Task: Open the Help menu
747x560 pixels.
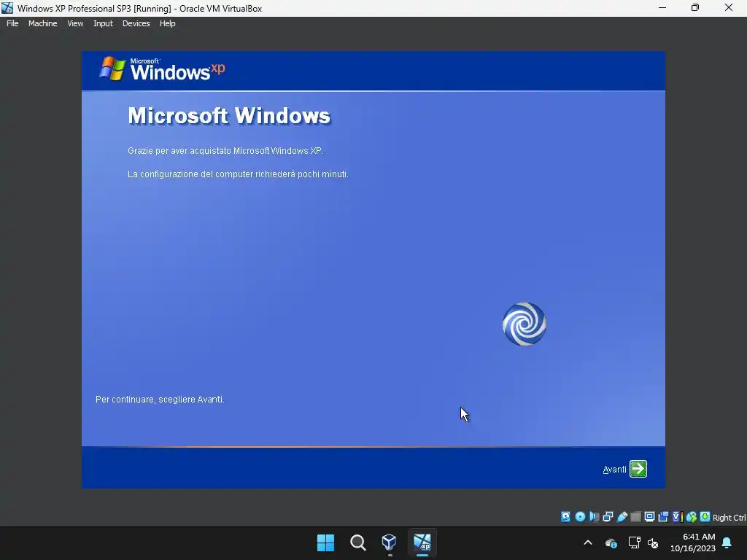Action: (x=168, y=23)
